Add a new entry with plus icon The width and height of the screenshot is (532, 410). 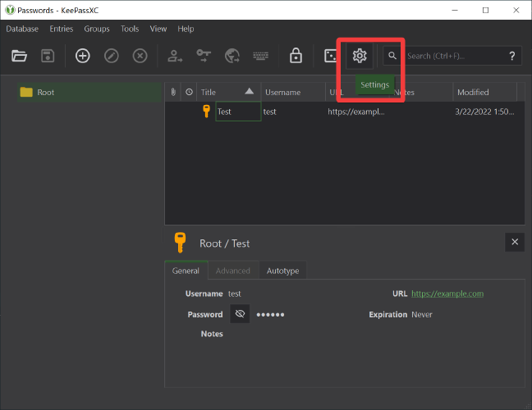(x=83, y=56)
